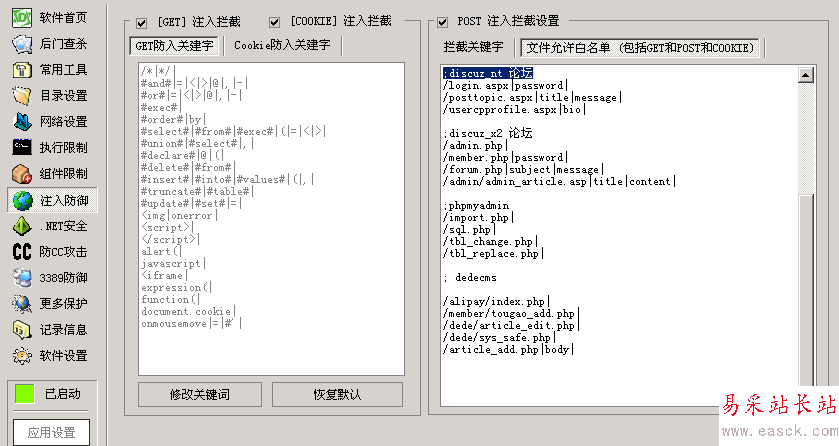Image resolution: width=839 pixels, height=446 pixels.
Task: Click the ;phpmyadmin comment line
Action: [x=476, y=206]
